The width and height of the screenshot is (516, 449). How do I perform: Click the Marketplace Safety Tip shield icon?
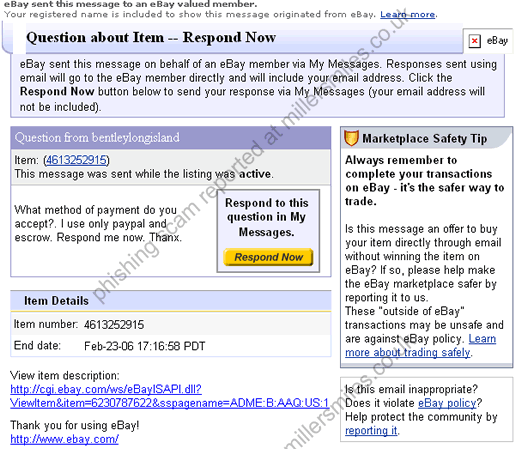[351, 138]
